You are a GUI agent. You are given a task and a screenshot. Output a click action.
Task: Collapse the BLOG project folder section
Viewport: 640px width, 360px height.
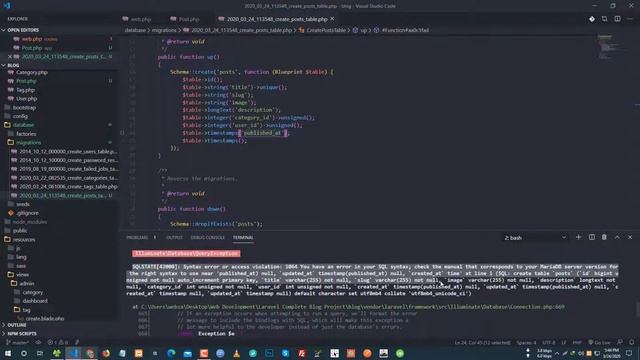point(13,65)
